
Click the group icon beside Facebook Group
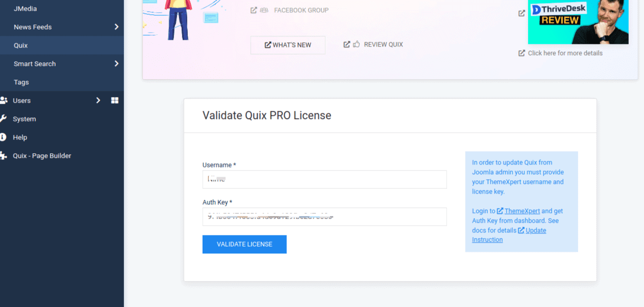(264, 10)
